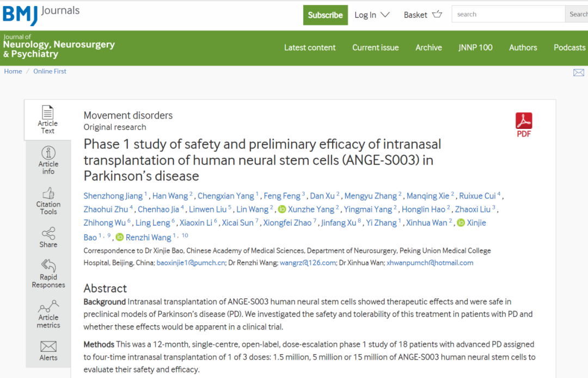Open the Archive menu item
This screenshot has height=378, width=588.
pyautogui.click(x=428, y=47)
